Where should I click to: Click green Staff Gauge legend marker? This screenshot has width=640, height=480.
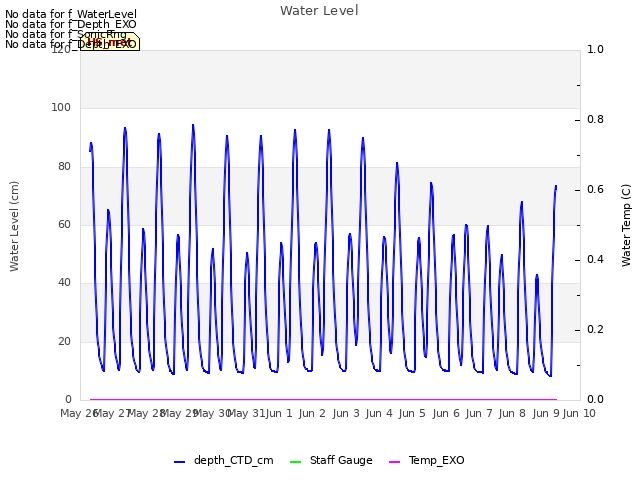coord(295,462)
